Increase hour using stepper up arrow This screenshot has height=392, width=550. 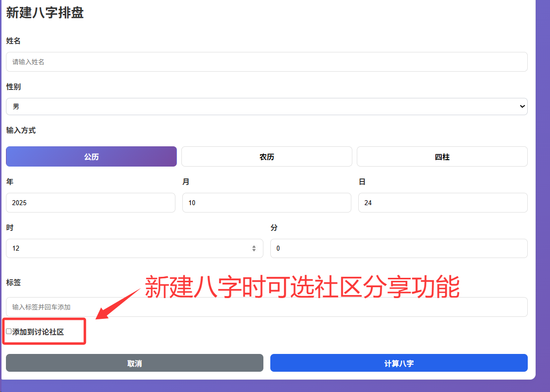[x=254, y=246]
